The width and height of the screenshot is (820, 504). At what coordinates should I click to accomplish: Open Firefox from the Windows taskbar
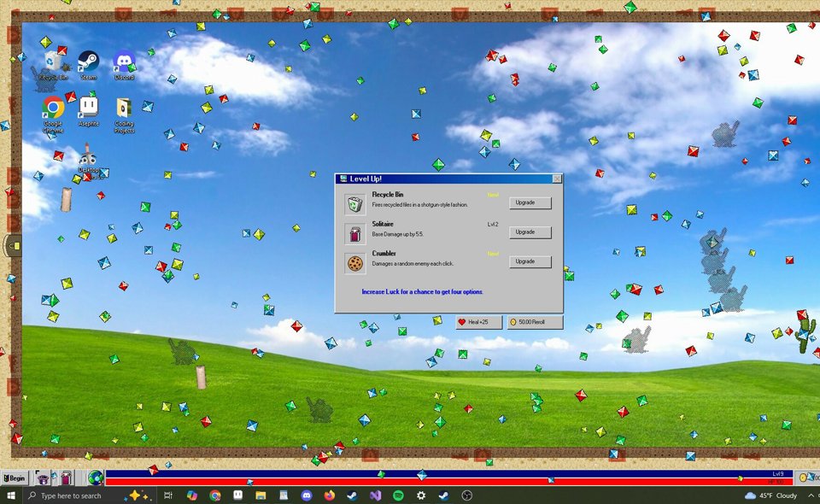(330, 495)
